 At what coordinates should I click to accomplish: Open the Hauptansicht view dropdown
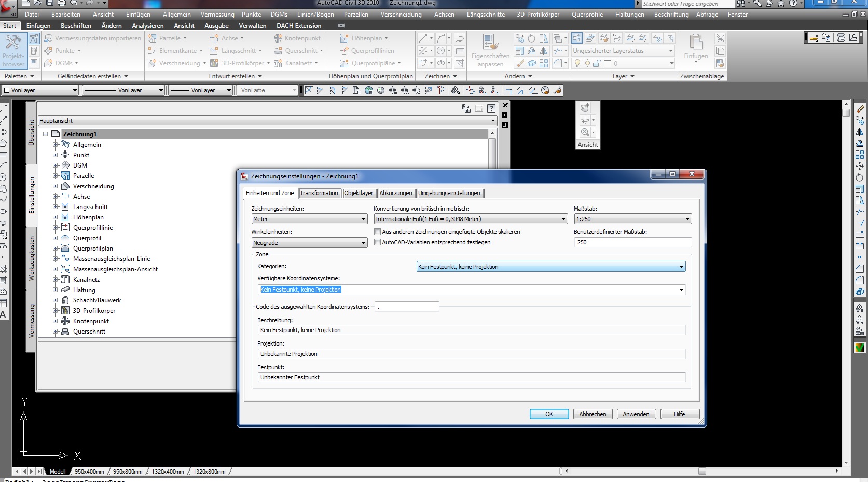click(268, 121)
